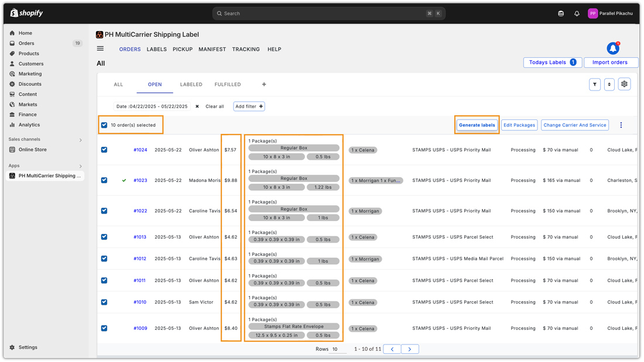Expand the Sales channels section

click(81, 140)
